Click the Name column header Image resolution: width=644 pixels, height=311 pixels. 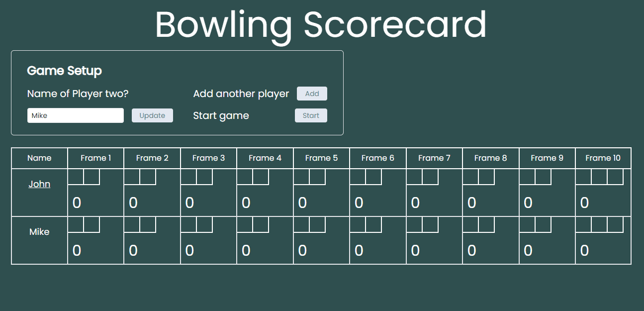pyautogui.click(x=39, y=158)
